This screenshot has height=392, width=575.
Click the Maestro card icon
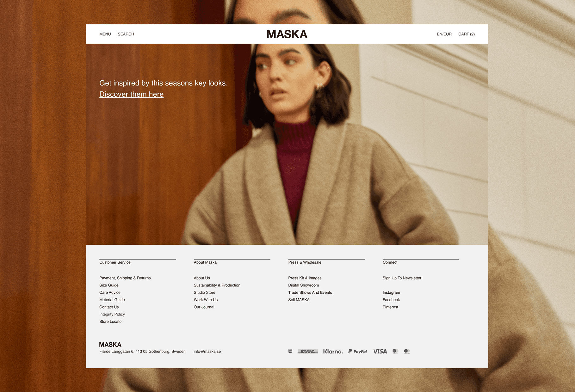(x=395, y=351)
